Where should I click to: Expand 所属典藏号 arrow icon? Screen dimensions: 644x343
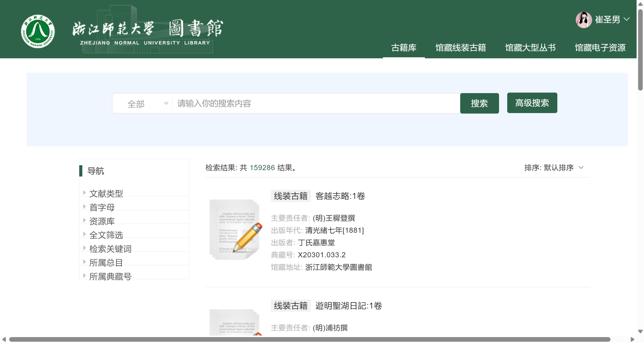(84, 275)
